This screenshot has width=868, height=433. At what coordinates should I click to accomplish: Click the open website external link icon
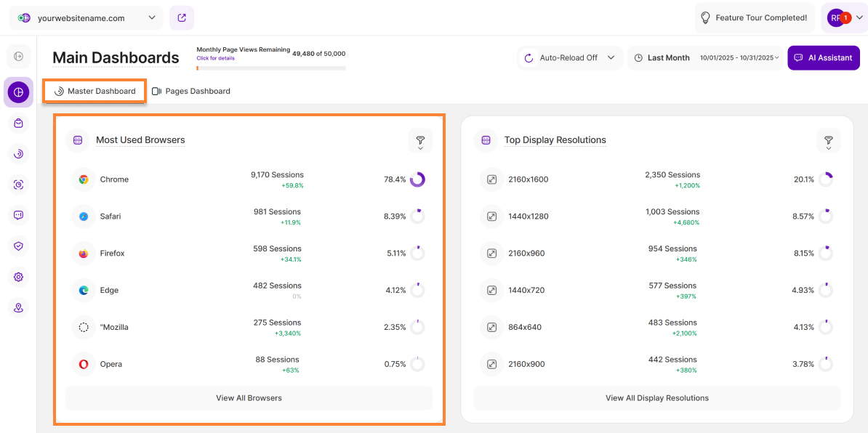tap(181, 17)
